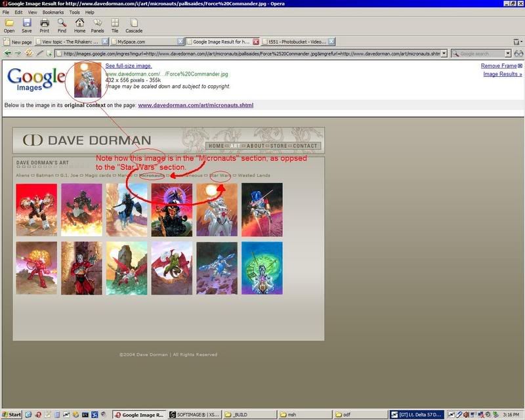Close the t551 Photobucket tab
This screenshot has height=420, width=525.
[x=331, y=42]
